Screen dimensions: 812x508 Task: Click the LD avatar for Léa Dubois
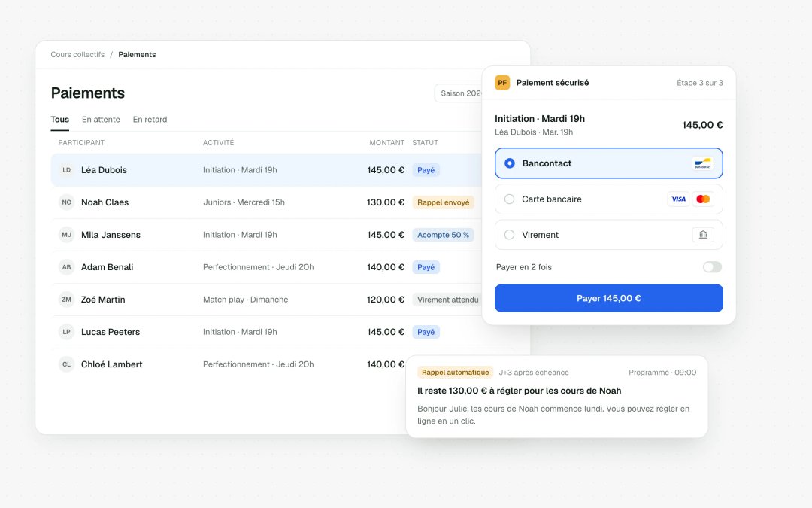[66, 170]
